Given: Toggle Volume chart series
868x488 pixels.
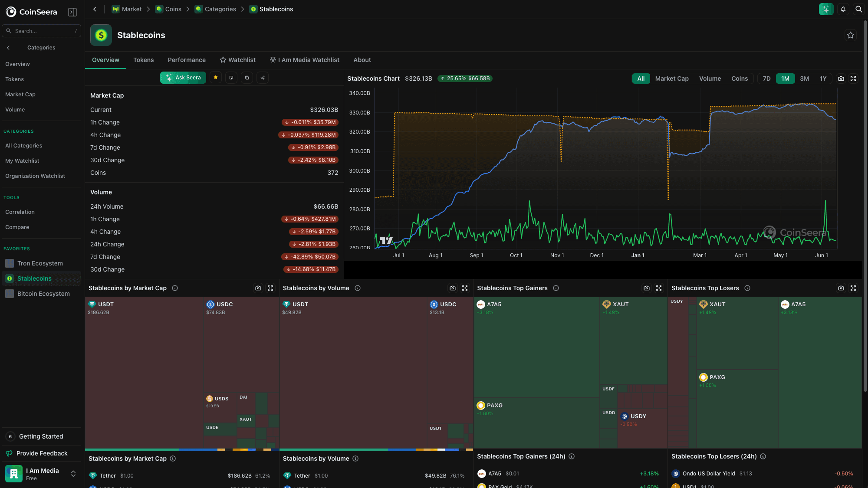Looking at the screenshot, I should (x=710, y=79).
